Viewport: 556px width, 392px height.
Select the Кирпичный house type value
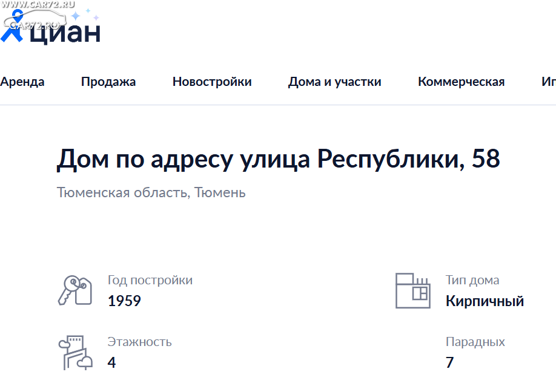485,301
